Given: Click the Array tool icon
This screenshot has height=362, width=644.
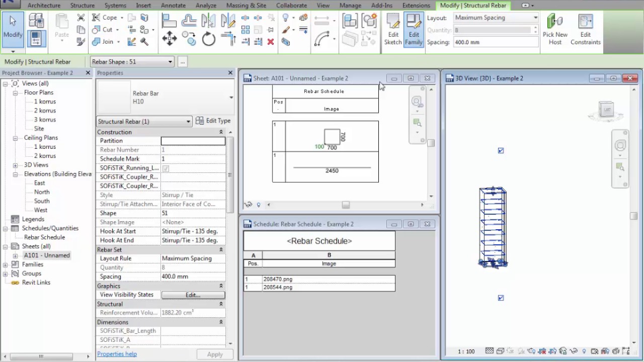Looking at the screenshot, I should (246, 30).
